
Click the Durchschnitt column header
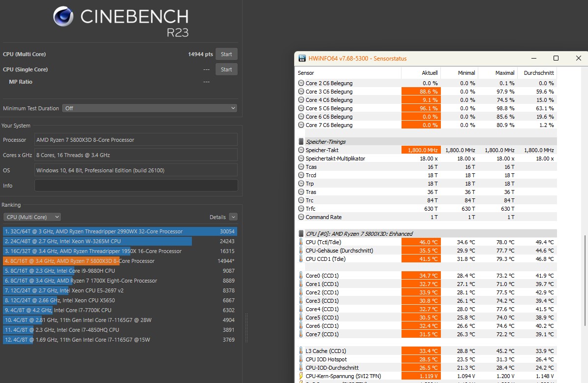(537, 73)
